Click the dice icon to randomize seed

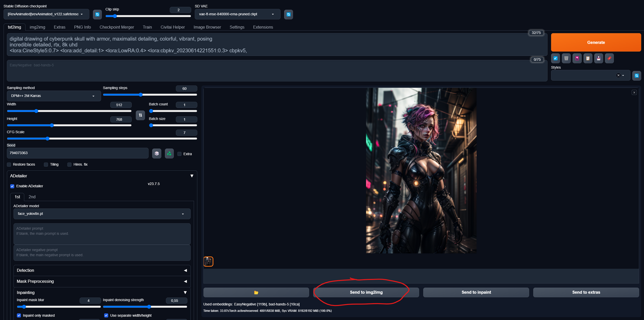coord(157,153)
